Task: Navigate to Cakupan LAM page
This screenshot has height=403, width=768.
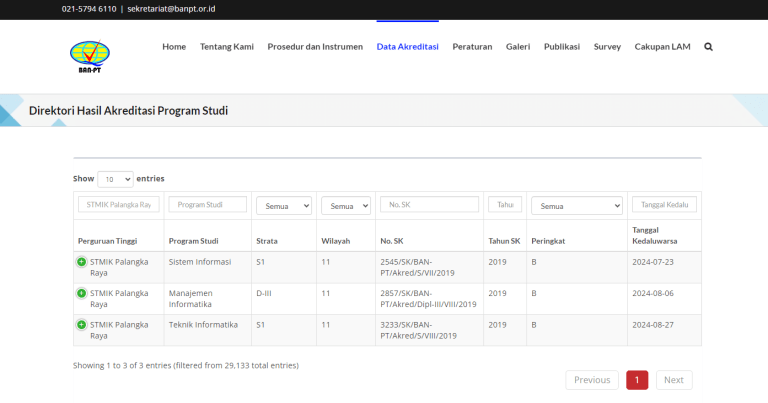Action: pos(662,47)
